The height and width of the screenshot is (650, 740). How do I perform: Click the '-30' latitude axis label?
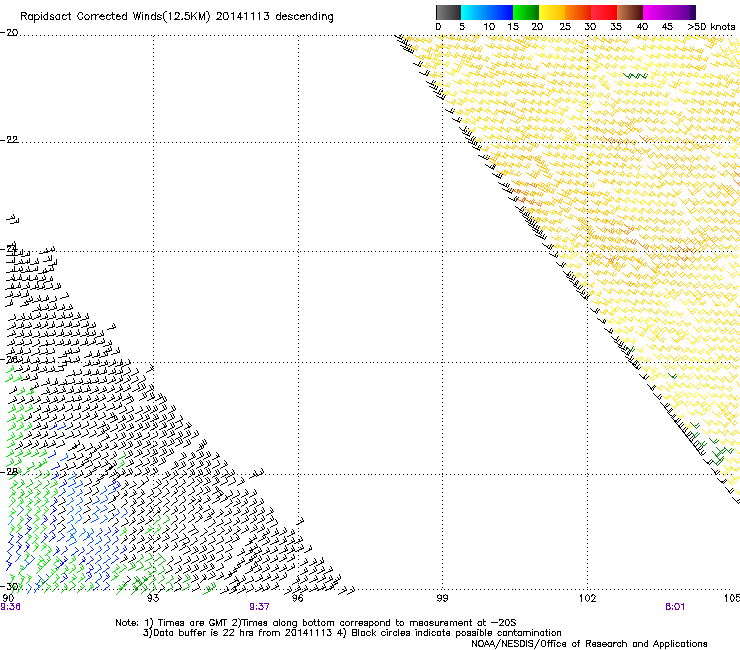pos(9,587)
